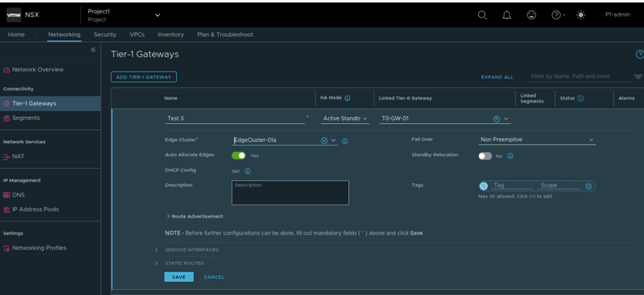Click the HA Mode info icon
Screen dimensions: 644x295
(x=347, y=99)
